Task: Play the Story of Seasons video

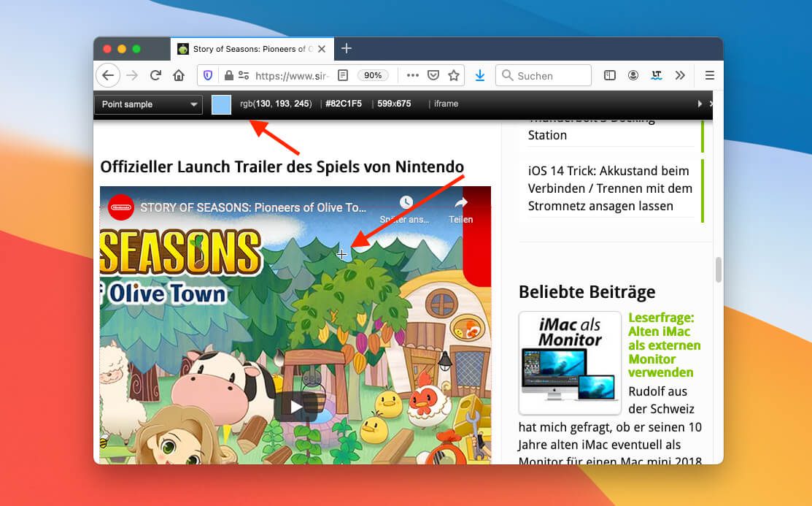Action: point(295,407)
